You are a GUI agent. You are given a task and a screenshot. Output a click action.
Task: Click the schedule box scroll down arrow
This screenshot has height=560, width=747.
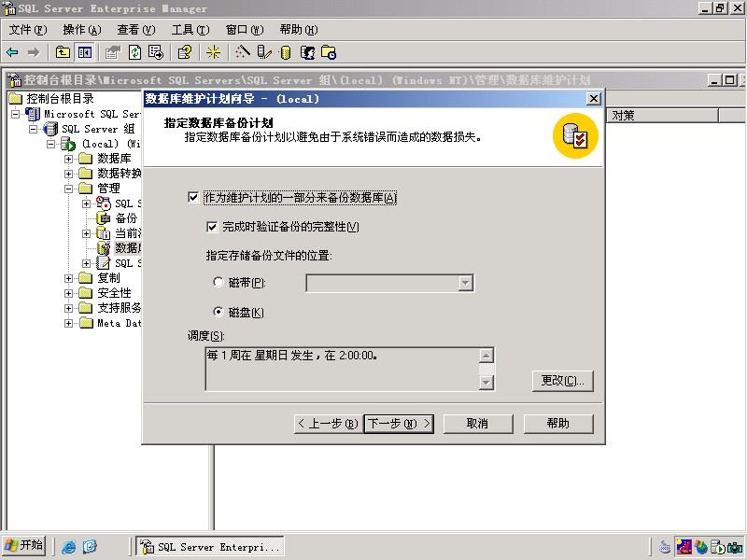[486, 383]
